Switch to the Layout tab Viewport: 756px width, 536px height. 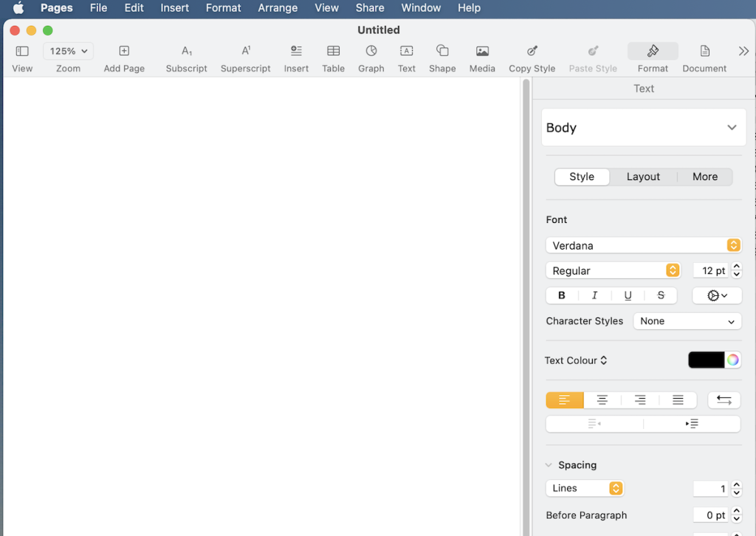point(643,176)
